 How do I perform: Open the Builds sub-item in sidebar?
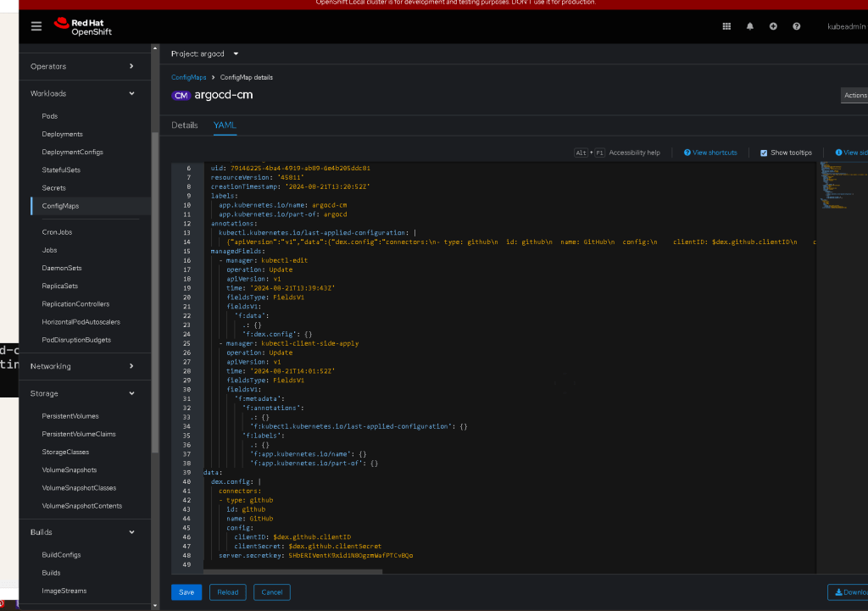coord(51,573)
